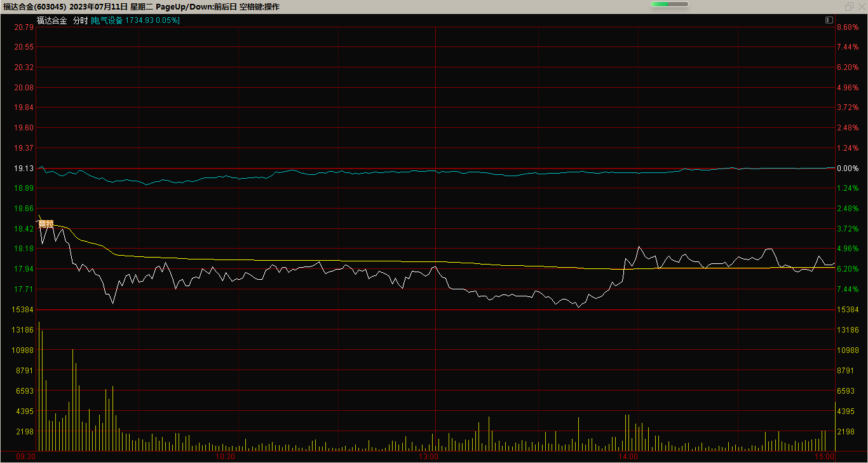The width and height of the screenshot is (868, 463).
Task: Close the minute chart window
Action: click(860, 6)
